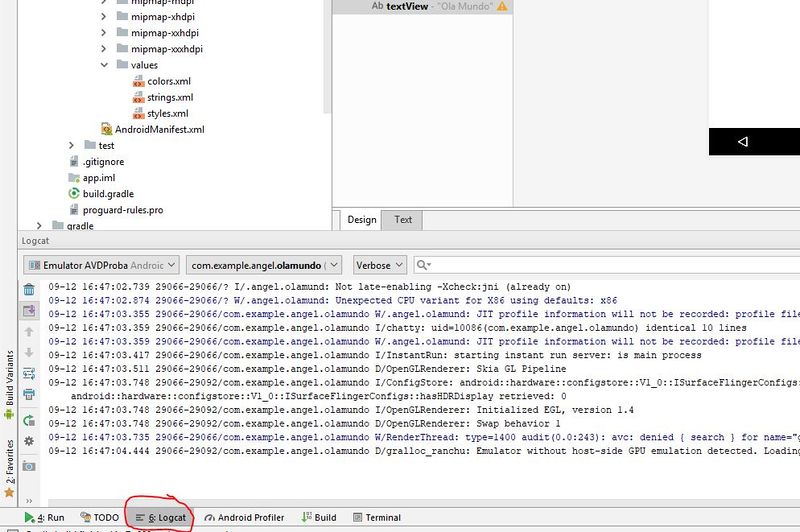Open the 4: Run tool window
The width and height of the screenshot is (800, 532).
pos(44,517)
